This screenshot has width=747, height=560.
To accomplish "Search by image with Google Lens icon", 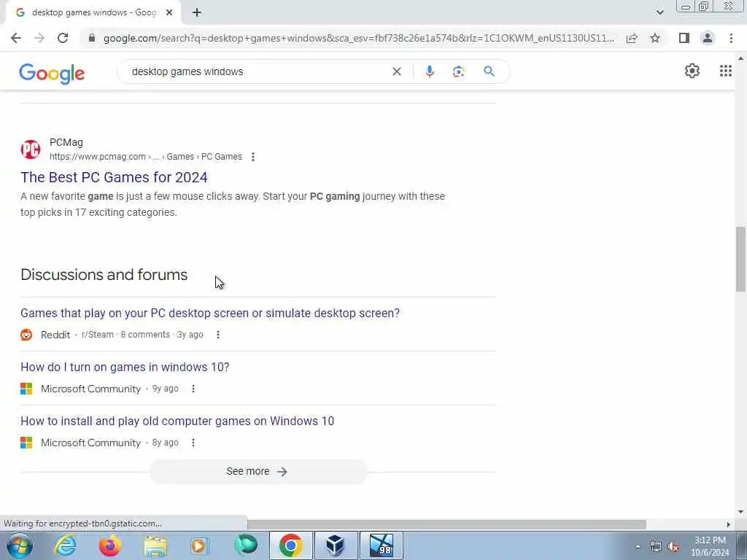I will (458, 71).
